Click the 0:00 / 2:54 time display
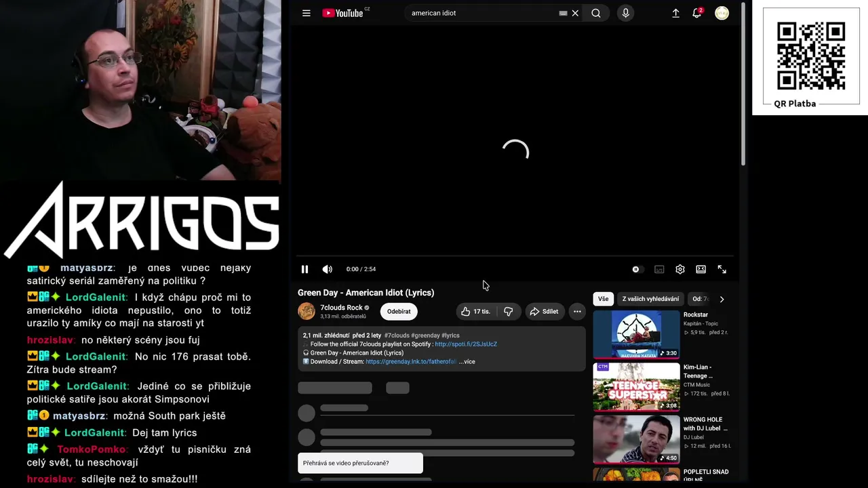 [361, 269]
